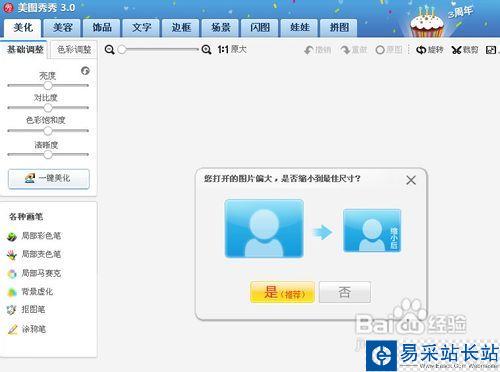Viewport: 500px width, 372px height.
Task: Click the 否 button in dialog
Action: 345,292
